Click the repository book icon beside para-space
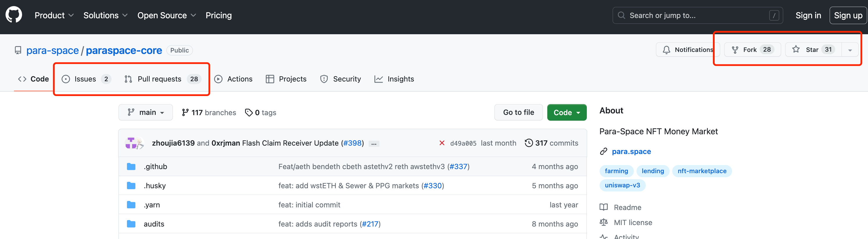The height and width of the screenshot is (239, 868). click(x=18, y=50)
